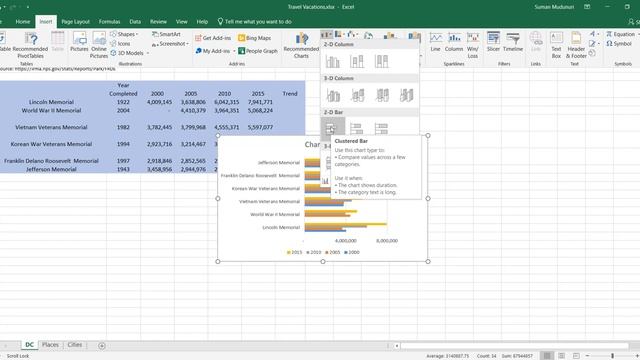Adjust the zoom slider handle
The width and height of the screenshot is (640, 360).
612,356
